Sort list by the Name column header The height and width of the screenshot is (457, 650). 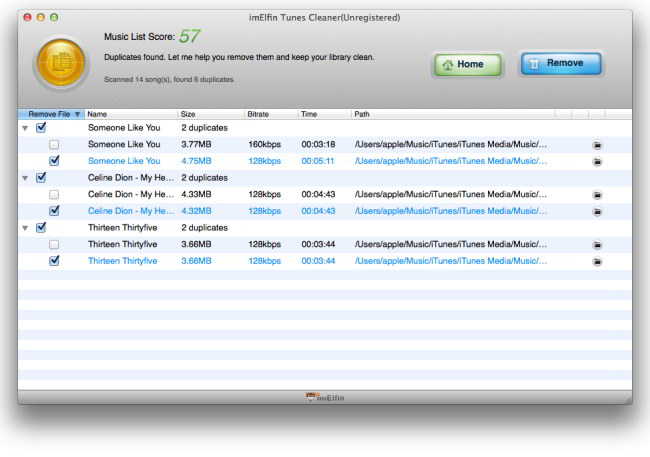point(131,114)
